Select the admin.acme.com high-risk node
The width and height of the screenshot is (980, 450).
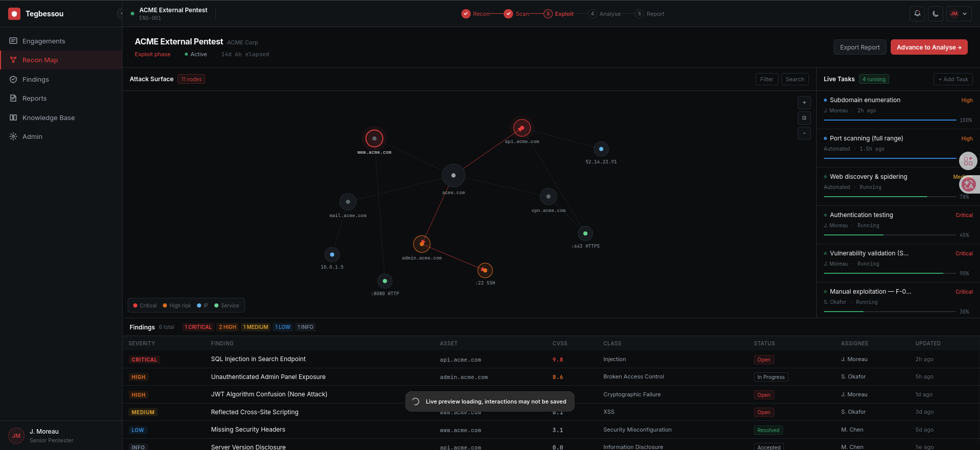422,244
